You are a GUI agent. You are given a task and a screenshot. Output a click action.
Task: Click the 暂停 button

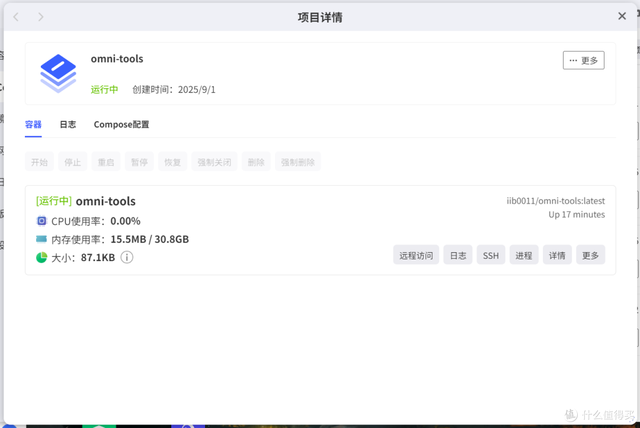139,162
